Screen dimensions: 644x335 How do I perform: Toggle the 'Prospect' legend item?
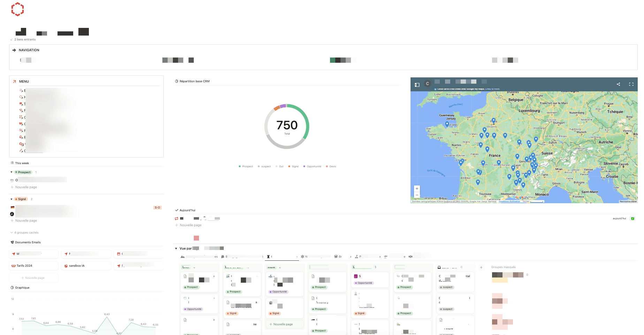[246, 166]
